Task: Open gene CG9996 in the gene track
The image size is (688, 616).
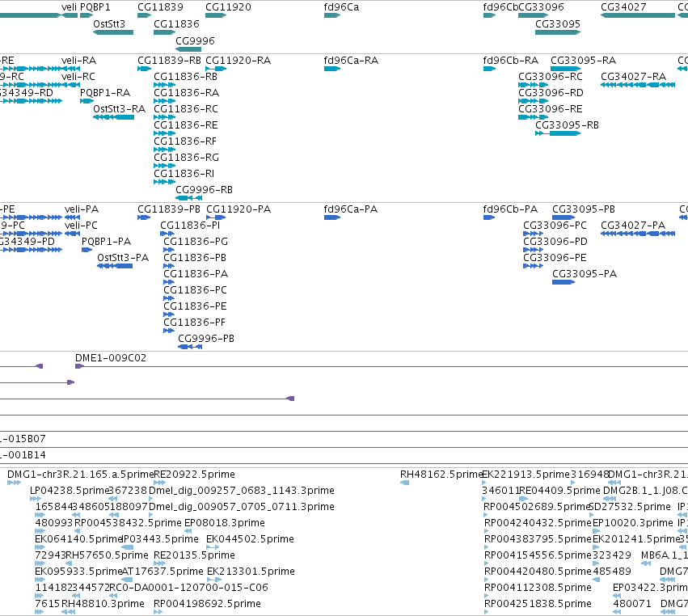Action: tap(188, 49)
